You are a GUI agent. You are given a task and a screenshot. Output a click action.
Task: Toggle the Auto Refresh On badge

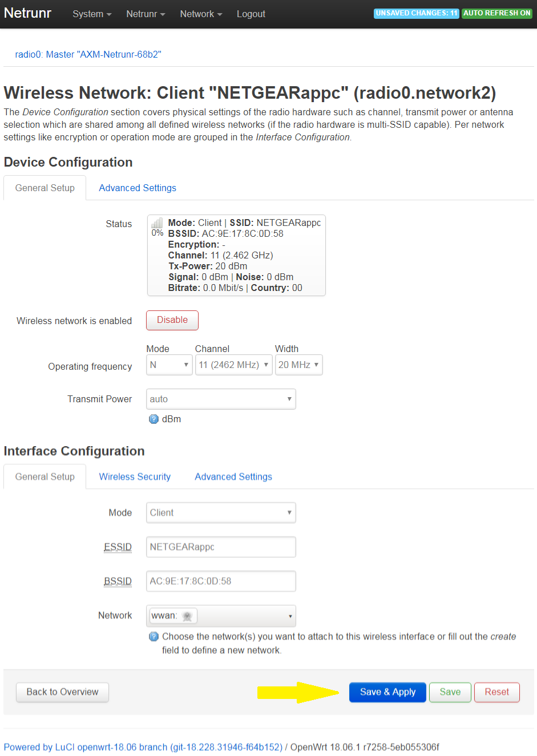497,13
